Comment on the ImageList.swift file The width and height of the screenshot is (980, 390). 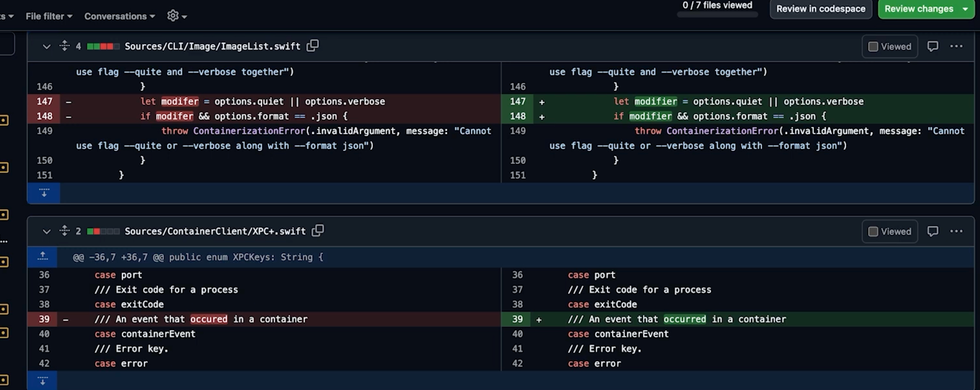point(933,47)
